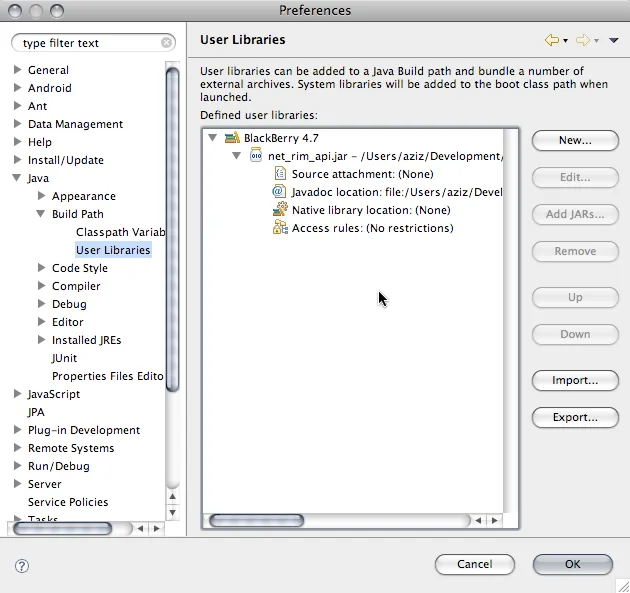
Task: Select the 'Source attachment: (None)' row
Action: coord(362,174)
